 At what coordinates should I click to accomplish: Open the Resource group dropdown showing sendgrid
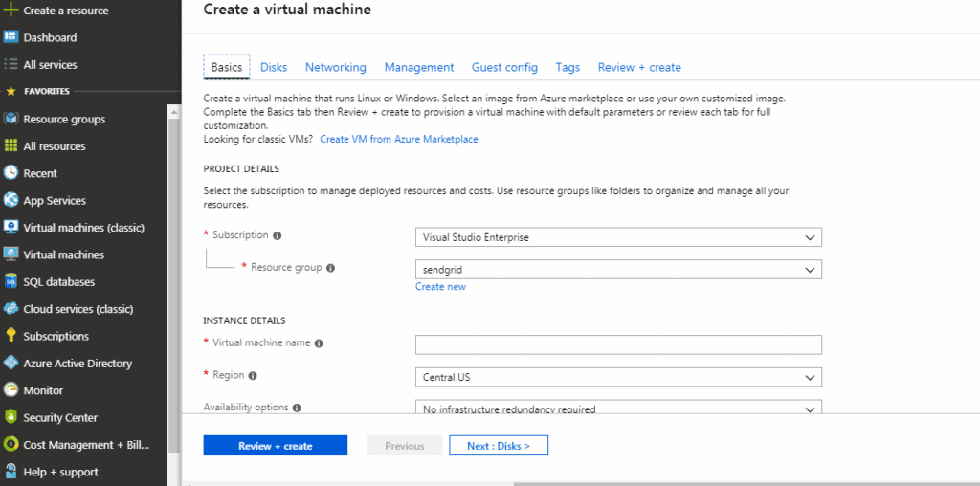point(618,270)
